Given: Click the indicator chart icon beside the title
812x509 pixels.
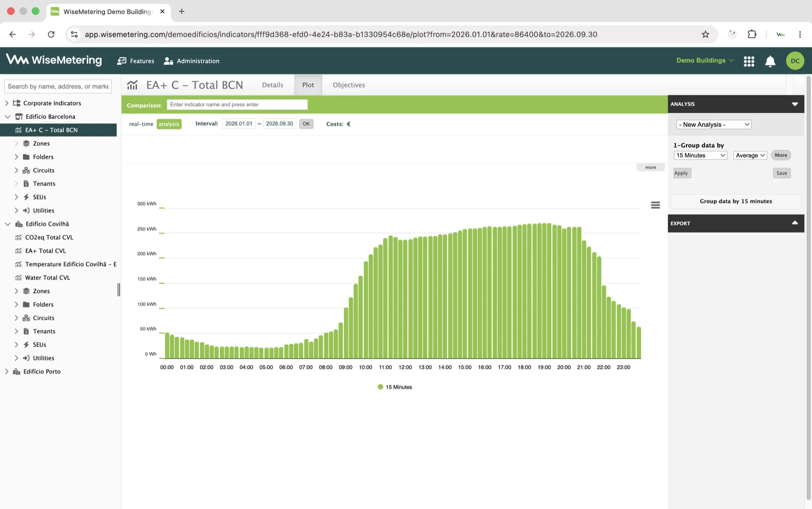Looking at the screenshot, I should coord(132,85).
